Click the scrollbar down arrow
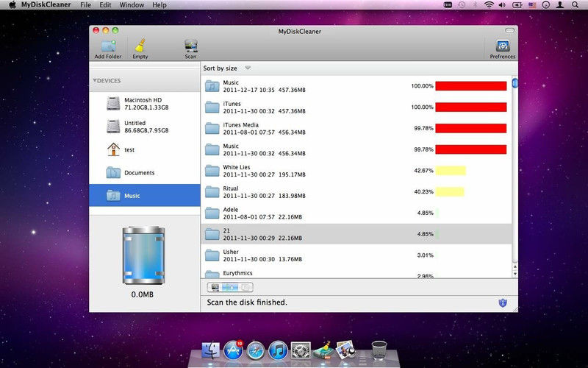Image resolution: width=588 pixels, height=368 pixels. tap(515, 274)
